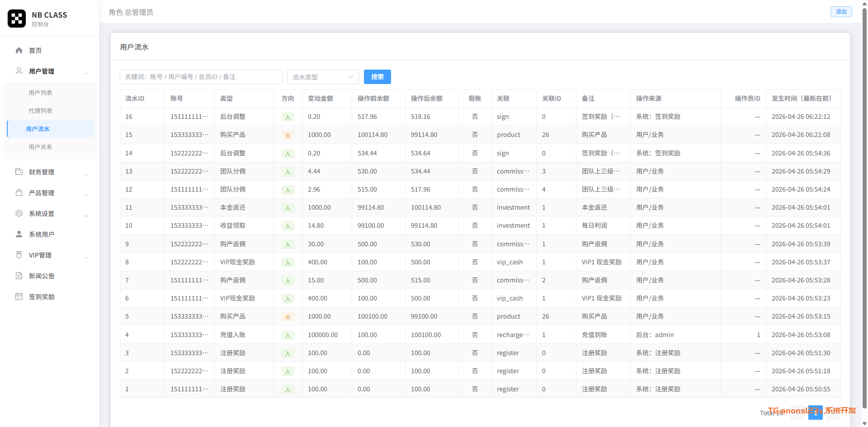Click the gear icon beside 系统设置
This screenshot has height=427, width=868.
(x=19, y=213)
